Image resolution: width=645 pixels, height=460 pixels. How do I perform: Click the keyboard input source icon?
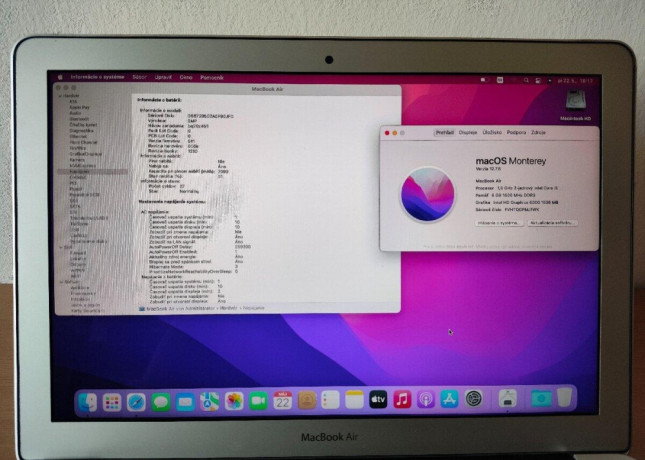tap(500, 80)
